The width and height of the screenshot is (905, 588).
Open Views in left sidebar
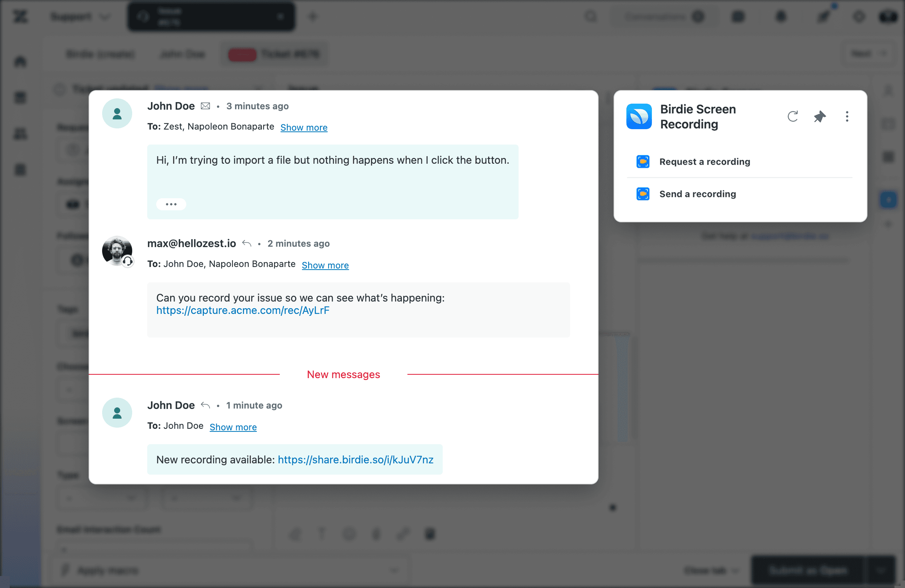(20, 97)
